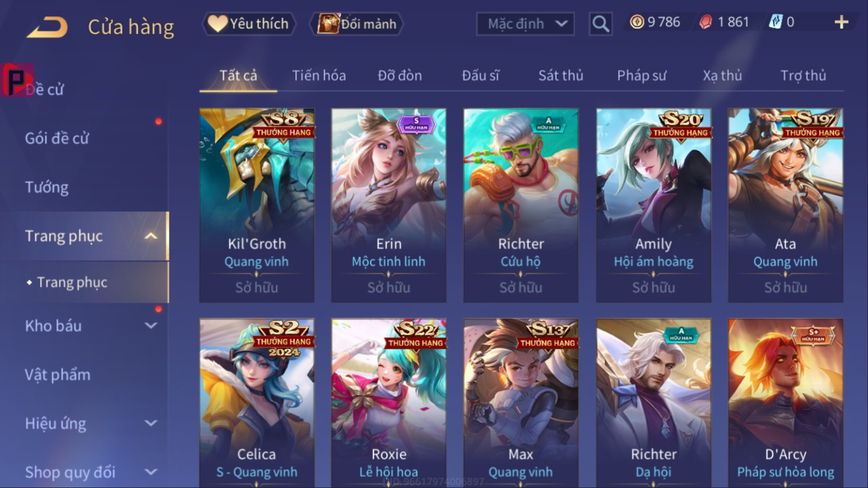Collapse the Trang phục sidebar section
This screenshot has width=868, height=488.
151,236
